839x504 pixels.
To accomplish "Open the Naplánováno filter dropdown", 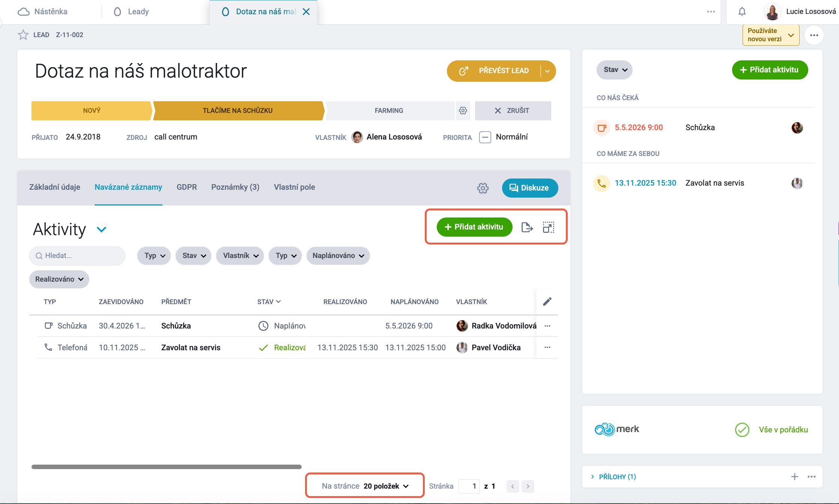I will 338,256.
